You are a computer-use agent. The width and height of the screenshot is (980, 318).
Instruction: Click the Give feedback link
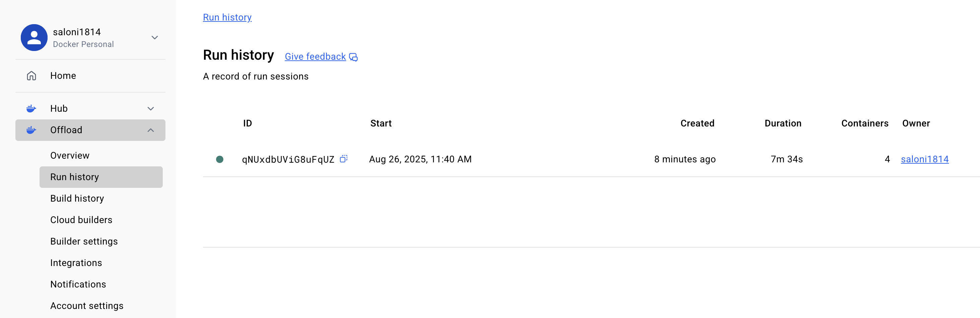(316, 57)
